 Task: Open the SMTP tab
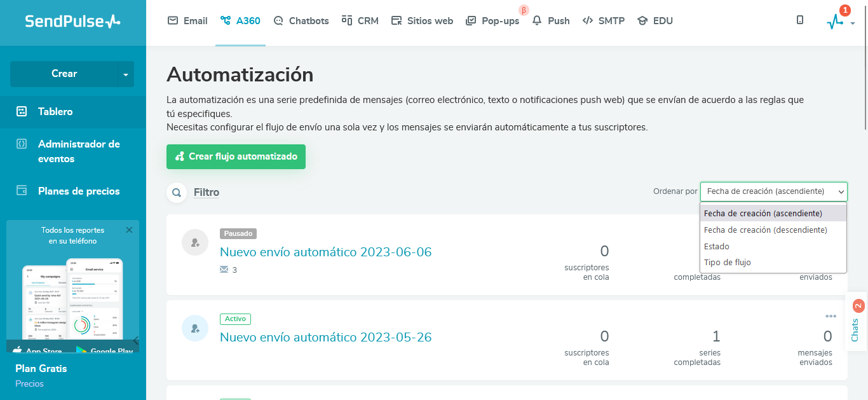pos(604,20)
